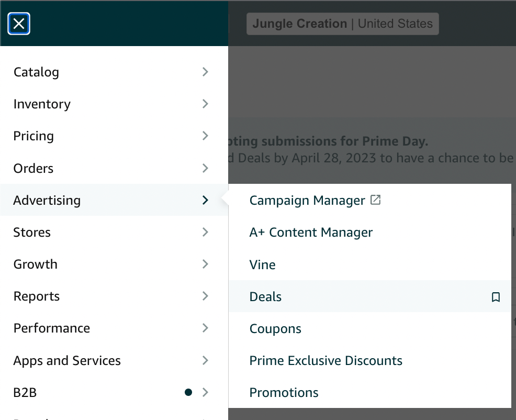Open the Performance menu category
This screenshot has width=516, height=420.
(114, 328)
